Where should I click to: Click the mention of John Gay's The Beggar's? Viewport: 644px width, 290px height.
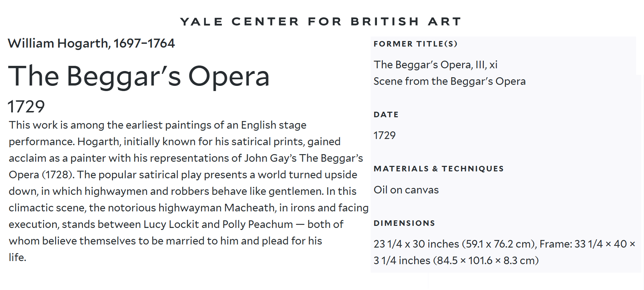[x=304, y=158]
